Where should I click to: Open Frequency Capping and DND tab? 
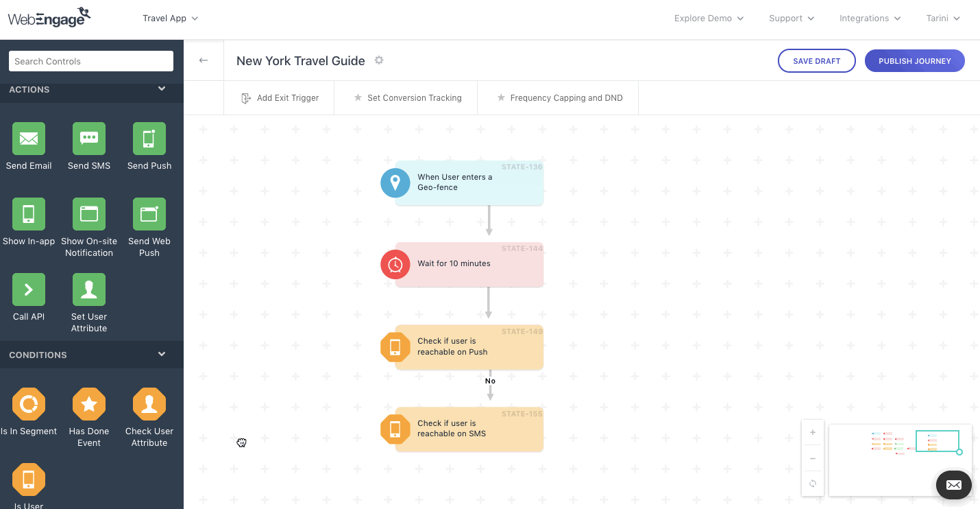click(558, 98)
